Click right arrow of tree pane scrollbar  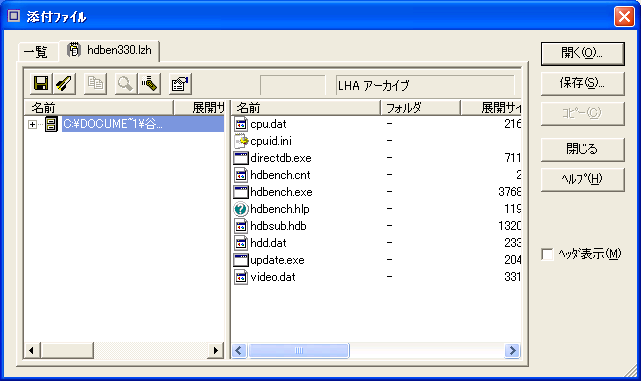215,350
